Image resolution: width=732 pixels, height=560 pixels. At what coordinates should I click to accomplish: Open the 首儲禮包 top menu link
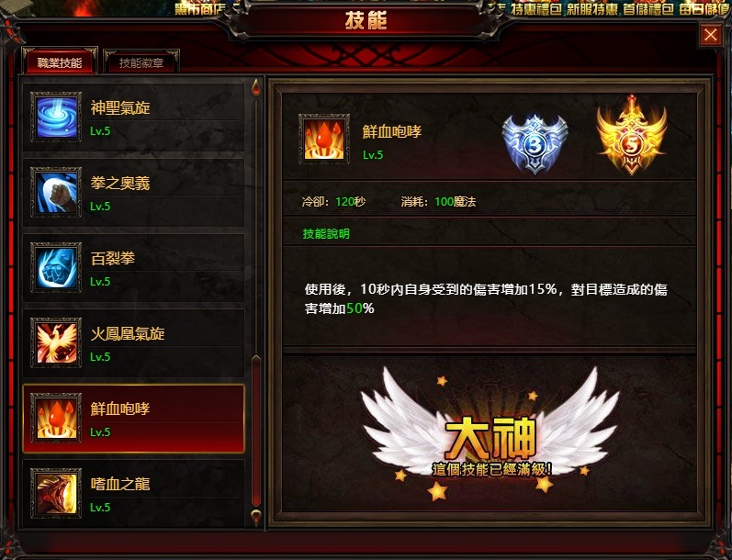point(648,8)
